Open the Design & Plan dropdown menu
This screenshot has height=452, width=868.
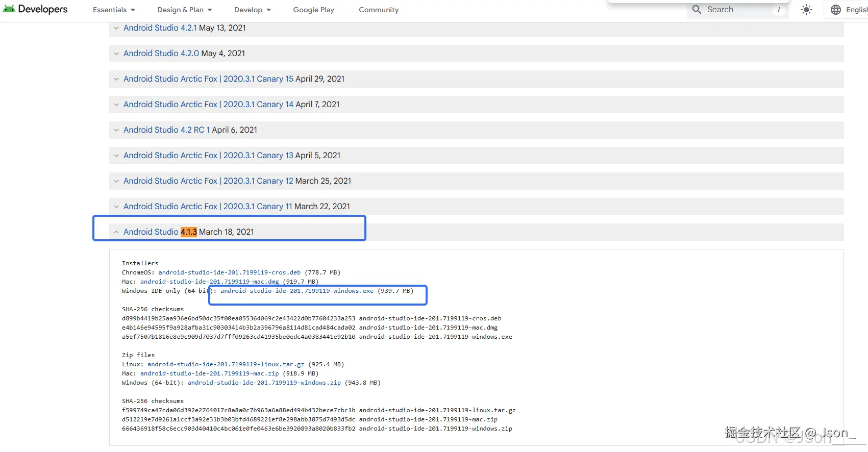pos(185,10)
